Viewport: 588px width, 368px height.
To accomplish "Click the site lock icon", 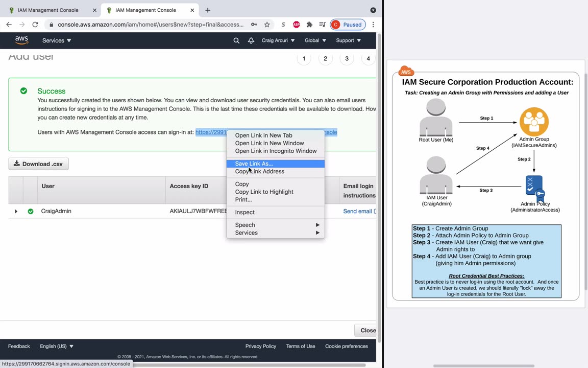I will (x=52, y=25).
